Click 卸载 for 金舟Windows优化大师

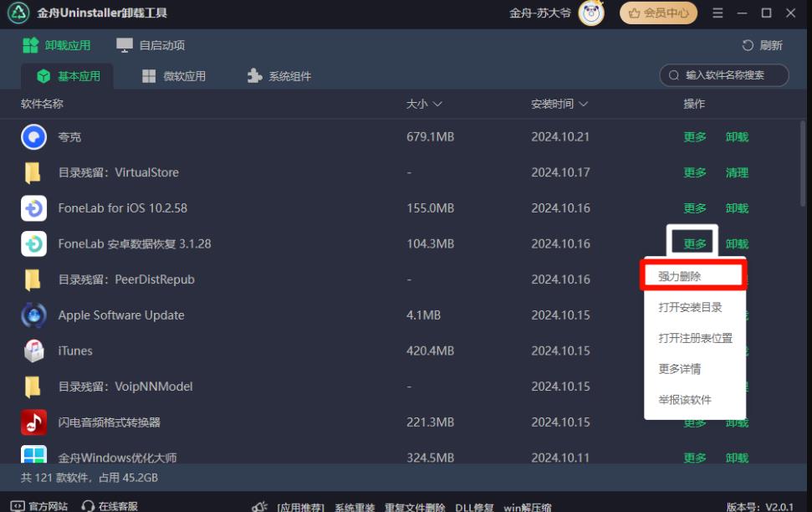click(737, 458)
